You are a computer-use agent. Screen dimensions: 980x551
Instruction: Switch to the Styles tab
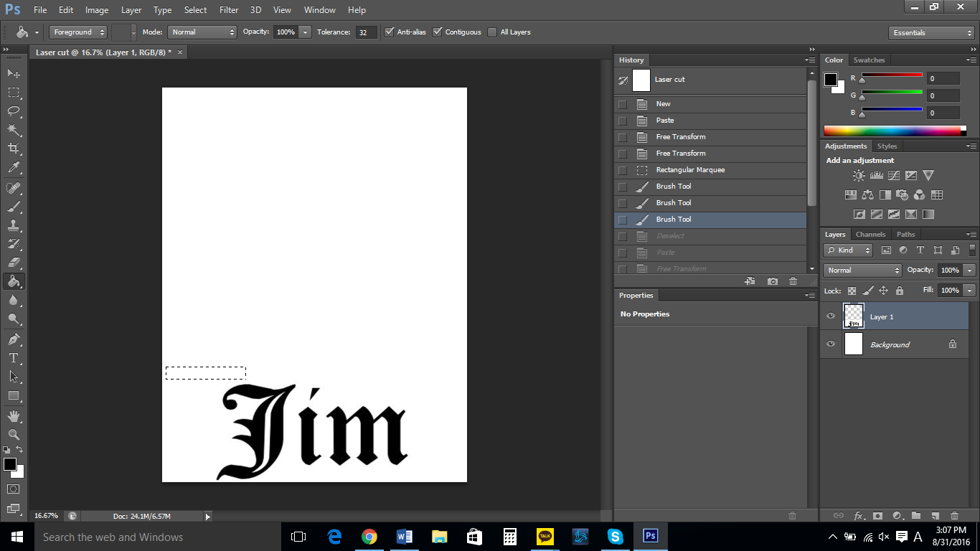[x=887, y=146]
